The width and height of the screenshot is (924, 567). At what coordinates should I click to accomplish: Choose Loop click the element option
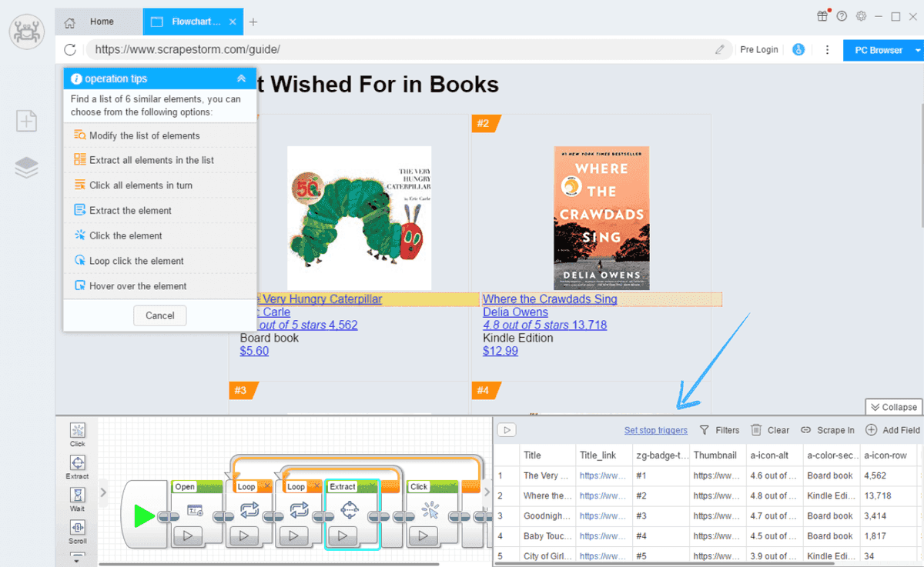point(138,261)
